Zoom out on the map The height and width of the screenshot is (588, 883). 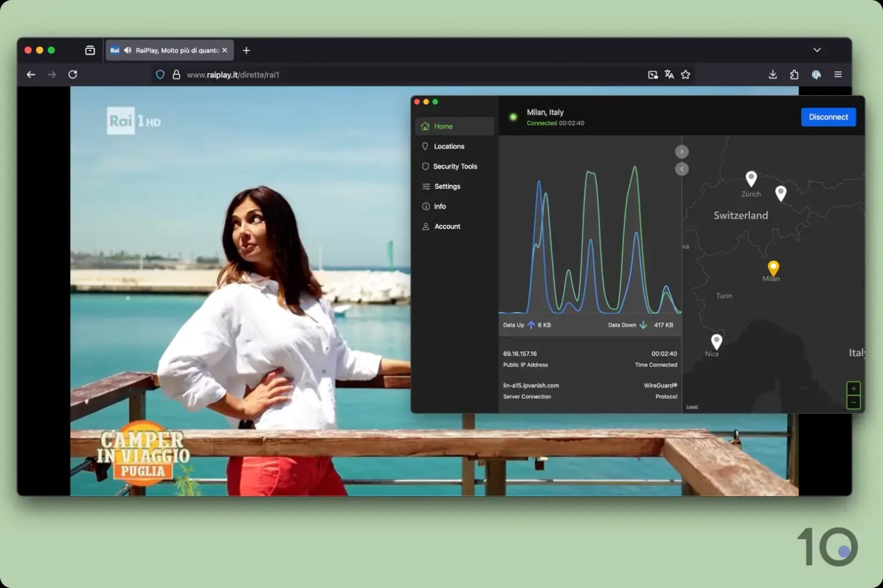tap(854, 402)
